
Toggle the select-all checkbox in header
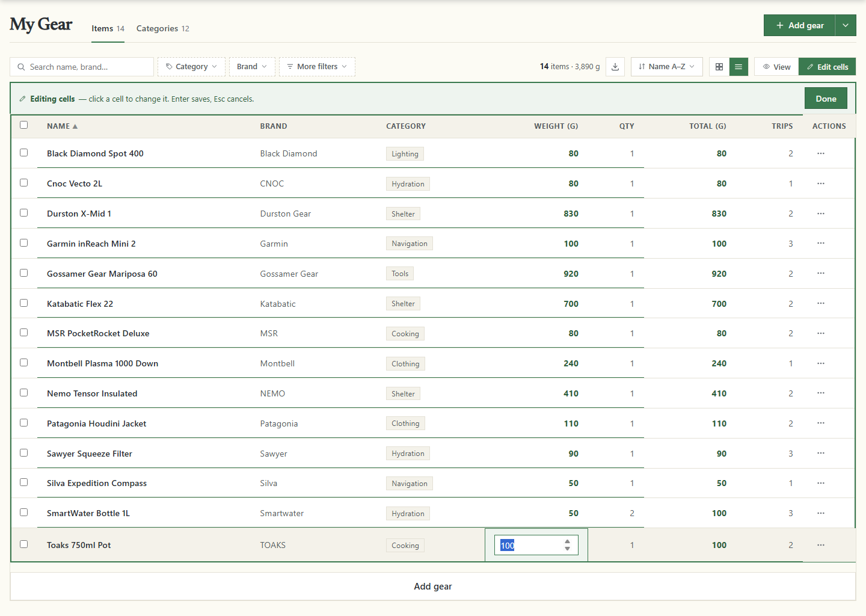(24, 125)
